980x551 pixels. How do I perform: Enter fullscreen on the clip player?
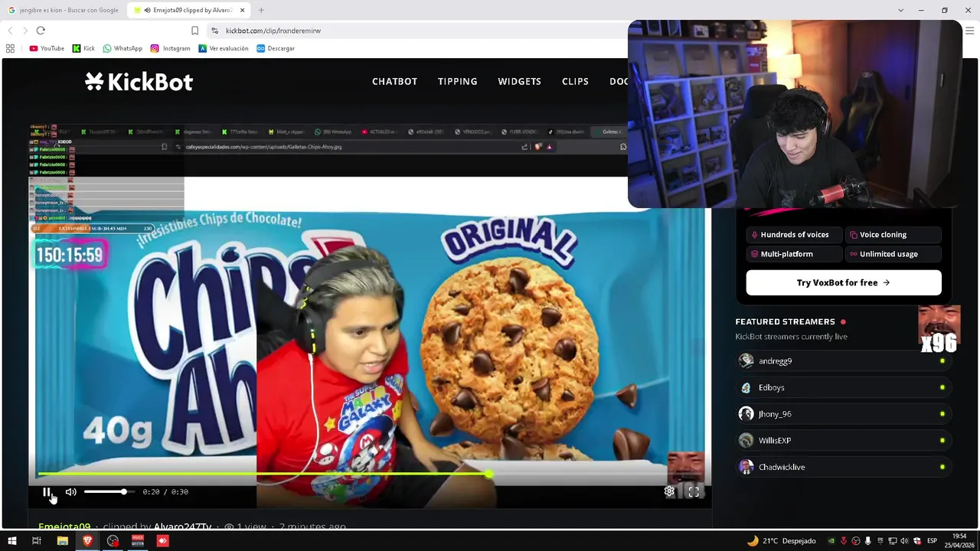tap(694, 492)
